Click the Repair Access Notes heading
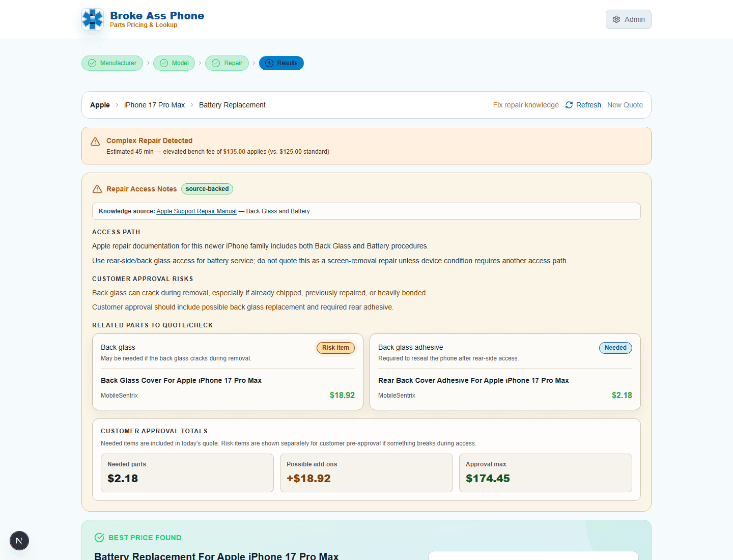733x560 pixels. [142, 189]
